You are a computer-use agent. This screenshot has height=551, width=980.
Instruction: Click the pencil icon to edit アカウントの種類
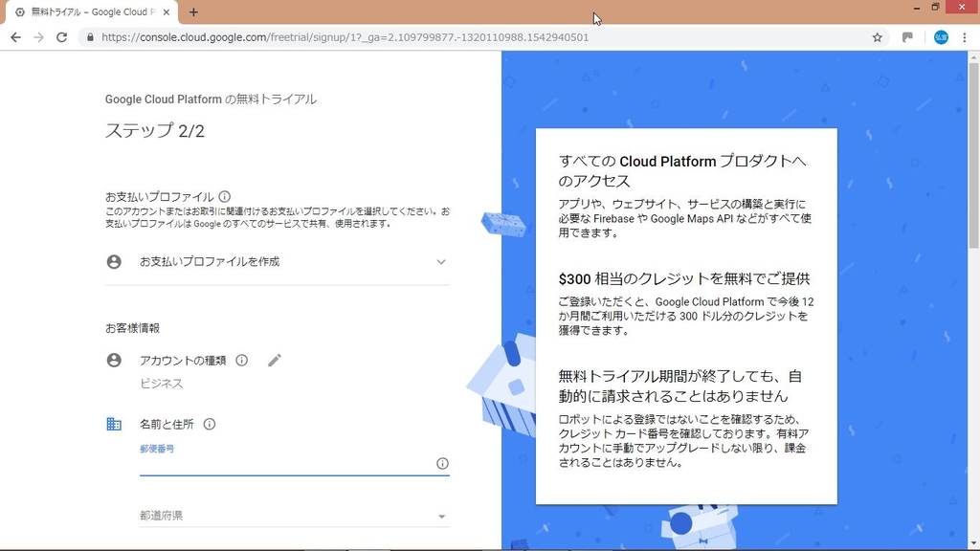(275, 360)
